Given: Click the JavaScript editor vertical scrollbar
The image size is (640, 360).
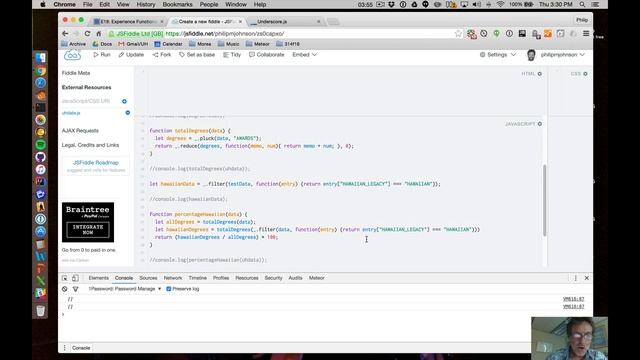Looking at the screenshot, I should click(544, 200).
